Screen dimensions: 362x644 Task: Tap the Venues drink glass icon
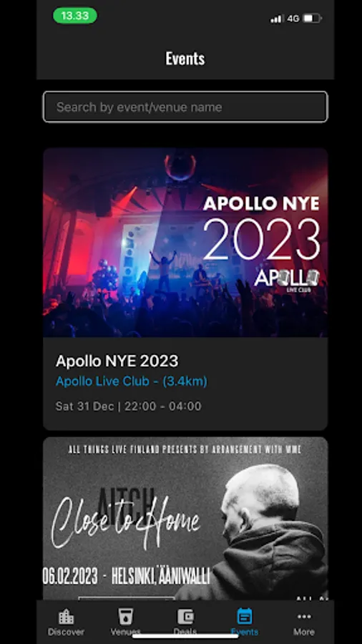pos(125,617)
